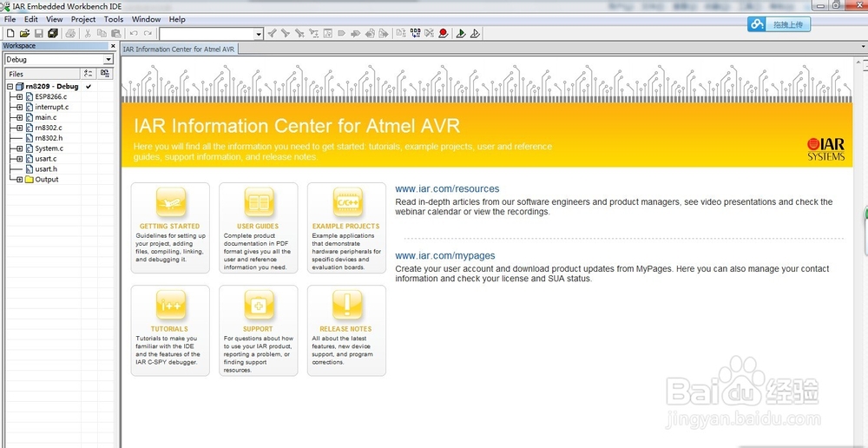The width and height of the screenshot is (868, 448).
Task: Click the IAR Systems logo
Action: [x=826, y=149]
